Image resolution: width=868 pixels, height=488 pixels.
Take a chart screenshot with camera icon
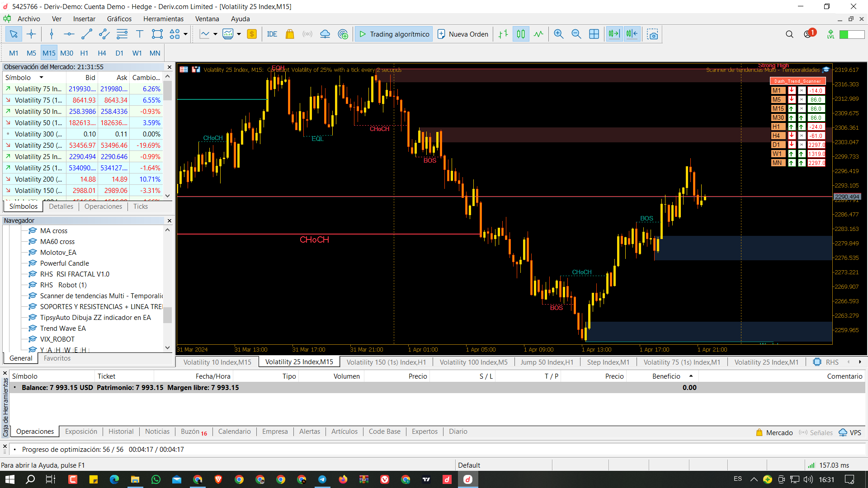click(652, 34)
